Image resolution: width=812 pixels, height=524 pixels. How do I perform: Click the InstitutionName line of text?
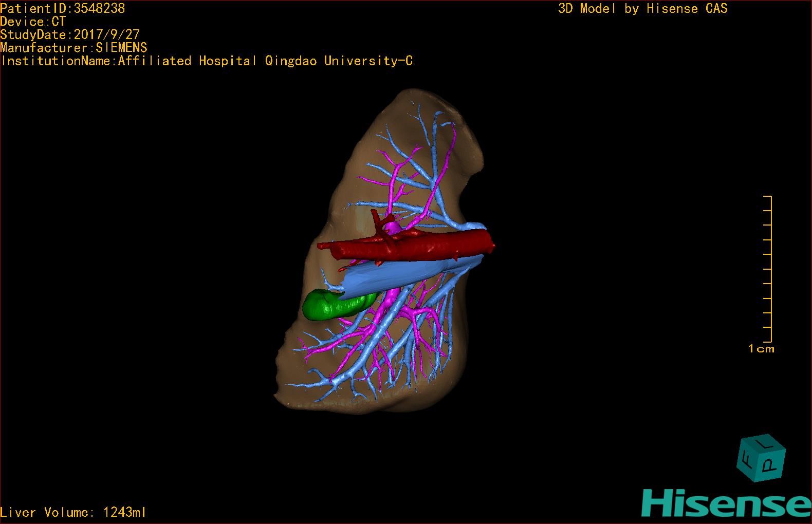click(207, 61)
